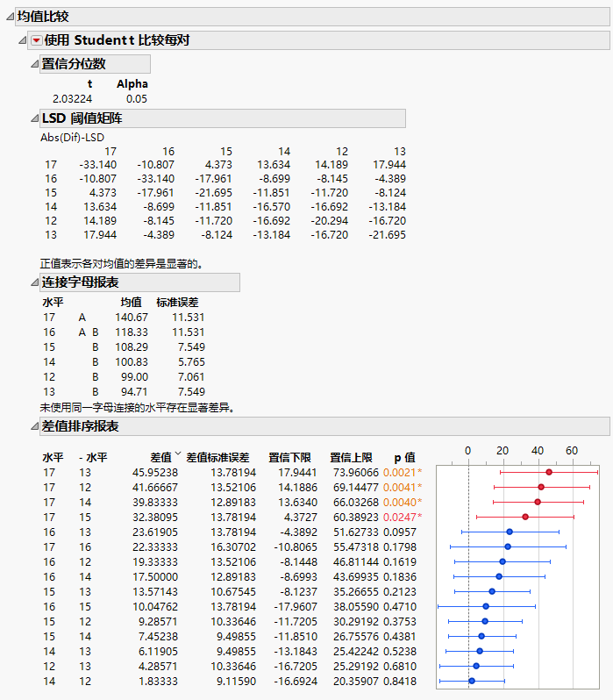This screenshot has width=613, height=700.
Task: Click the Abs(Dif)-LSD label
Action: (72, 137)
